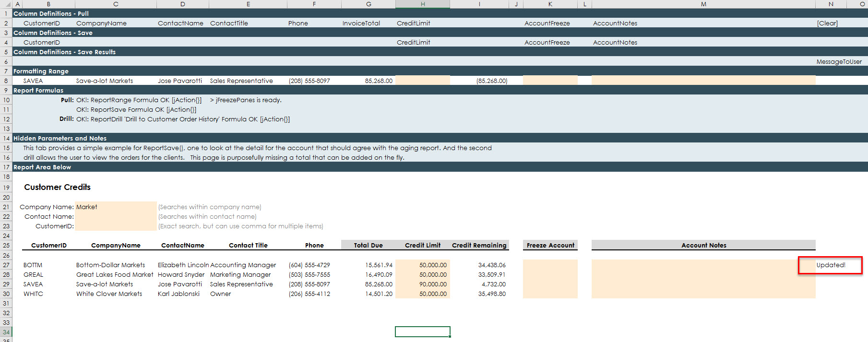Select the "35,498.80" credit remaining cell
Screen dimensions: 868x342
point(492,294)
